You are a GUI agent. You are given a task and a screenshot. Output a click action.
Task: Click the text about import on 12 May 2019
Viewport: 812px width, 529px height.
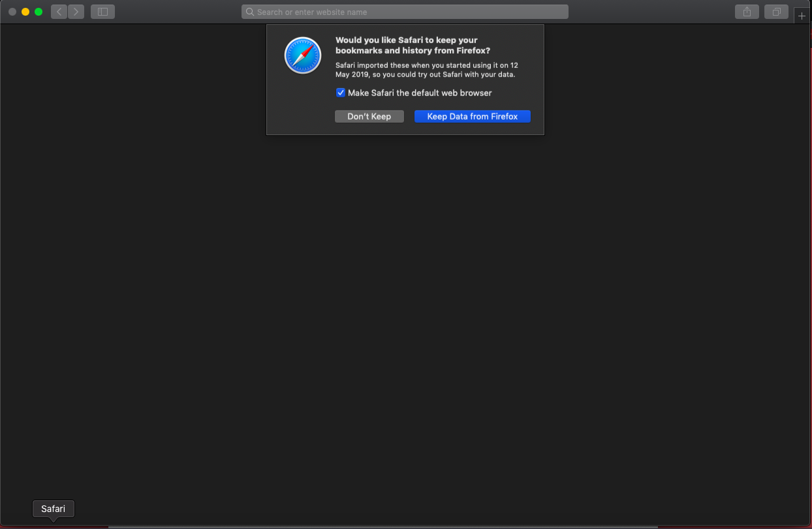427,70
